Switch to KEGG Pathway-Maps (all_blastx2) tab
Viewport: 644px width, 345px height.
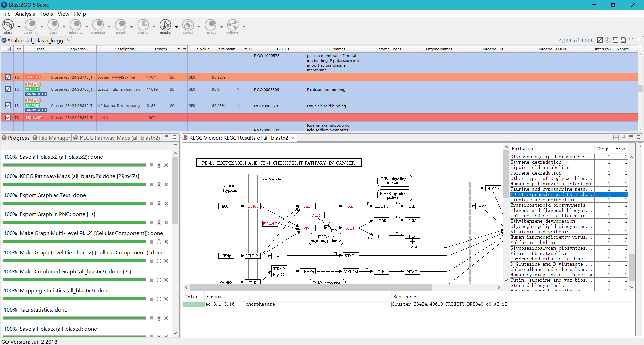tap(117, 138)
